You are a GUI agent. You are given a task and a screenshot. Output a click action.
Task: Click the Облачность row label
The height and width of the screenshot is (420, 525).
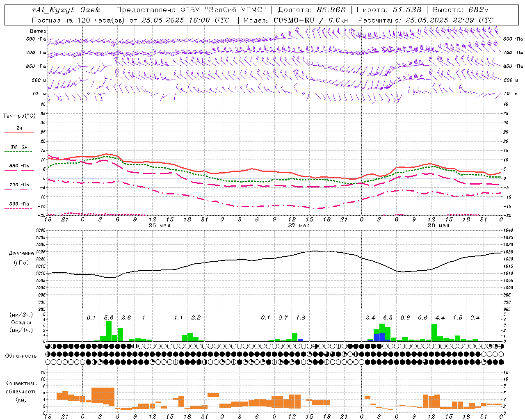[x=21, y=356]
